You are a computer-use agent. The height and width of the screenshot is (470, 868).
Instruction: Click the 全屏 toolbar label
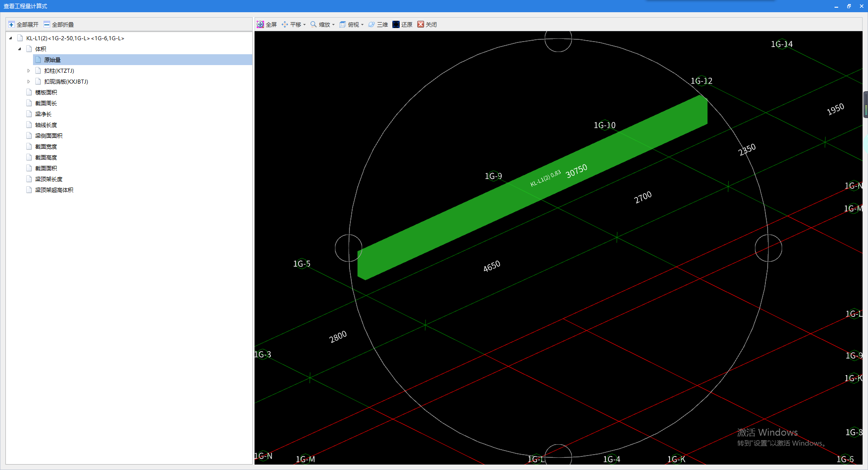pyautogui.click(x=271, y=24)
